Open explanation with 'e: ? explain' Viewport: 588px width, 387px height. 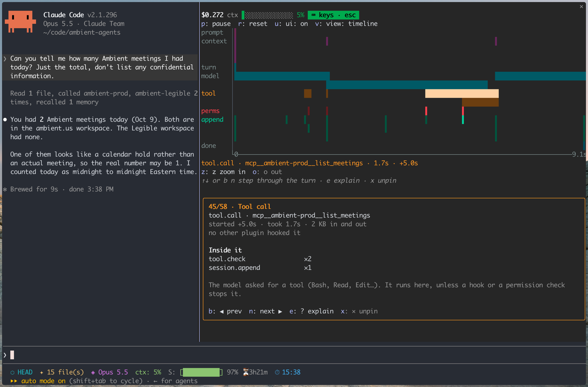click(x=311, y=311)
